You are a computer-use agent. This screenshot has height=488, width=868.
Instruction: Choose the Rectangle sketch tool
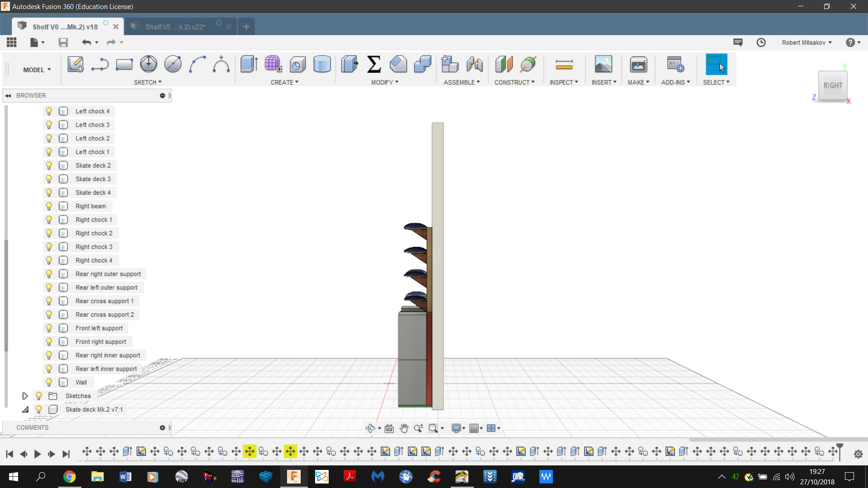pos(124,64)
